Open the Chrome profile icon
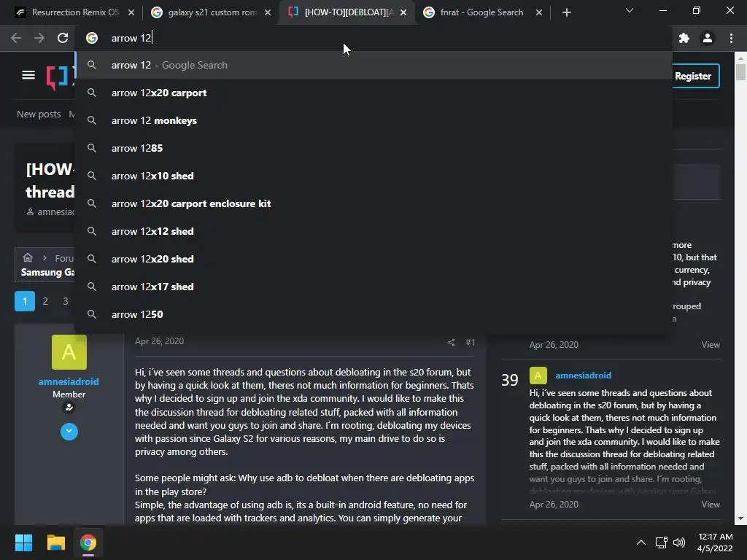Viewport: 747px width, 560px height. [x=708, y=38]
